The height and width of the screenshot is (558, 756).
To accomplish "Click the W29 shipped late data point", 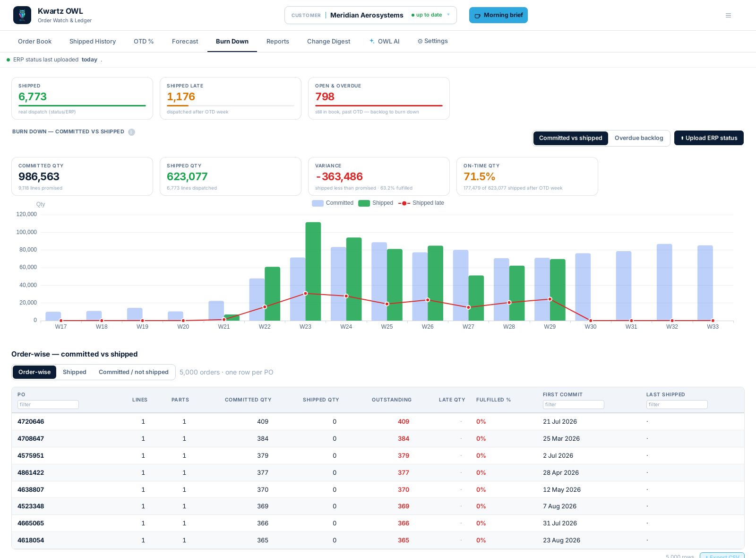I will (550, 299).
